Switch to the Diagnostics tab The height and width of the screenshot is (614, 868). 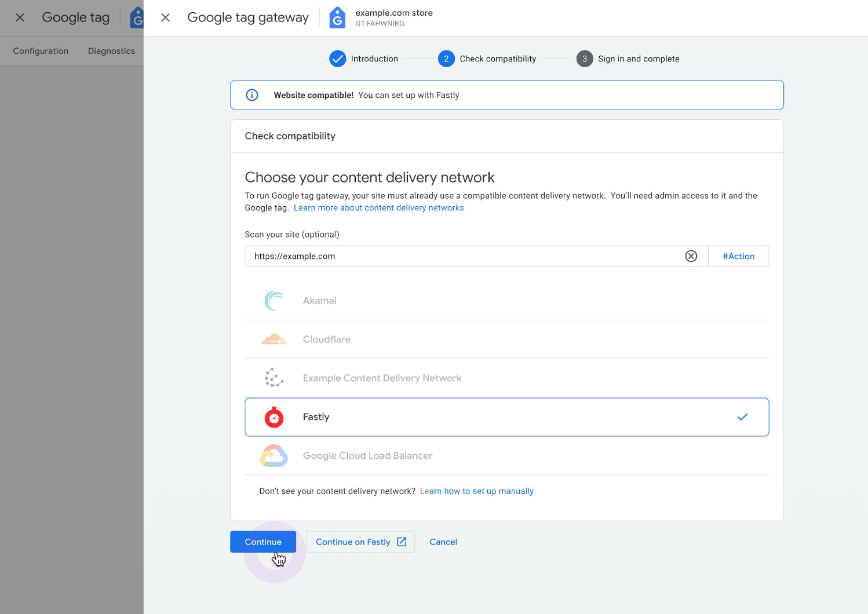pyautogui.click(x=111, y=51)
